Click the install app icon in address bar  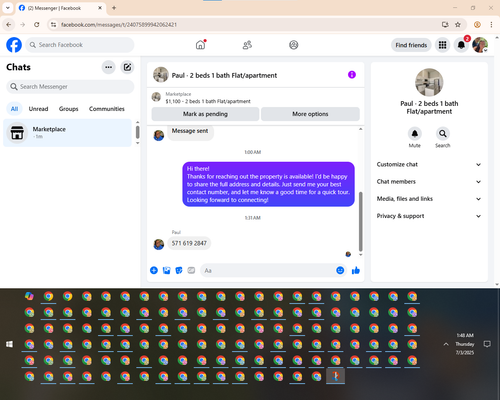[445, 25]
